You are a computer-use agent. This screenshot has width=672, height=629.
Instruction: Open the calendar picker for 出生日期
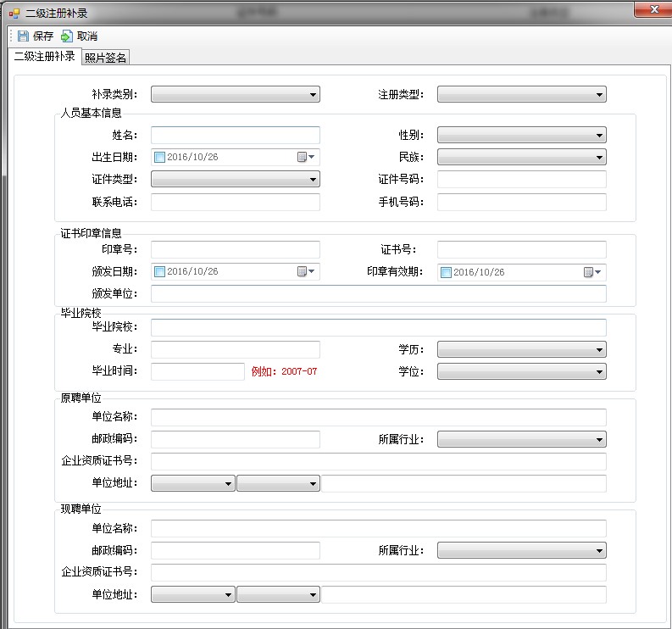click(305, 157)
